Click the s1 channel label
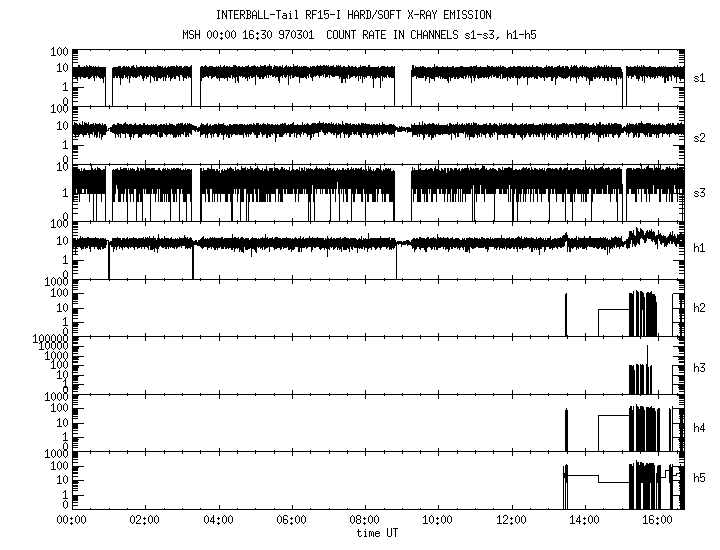This screenshot has width=720, height=550. pyautogui.click(x=699, y=77)
